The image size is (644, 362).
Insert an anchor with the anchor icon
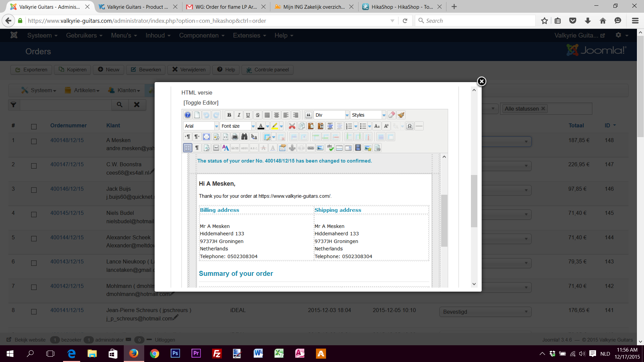click(292, 148)
